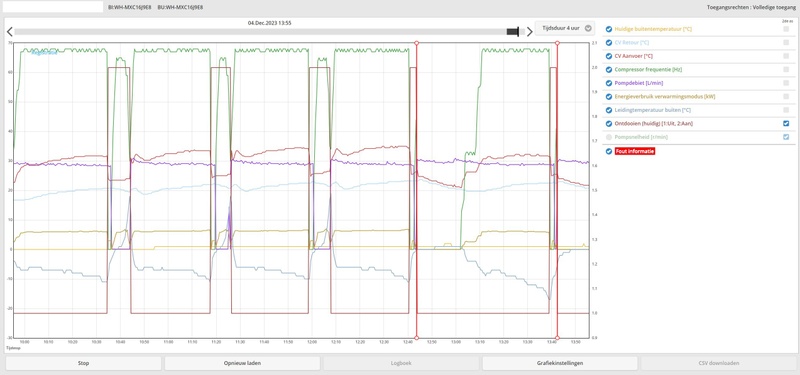The width and height of the screenshot is (800, 375).
Task: Toggle visibility check for Energieverbruik verwarmingsmodus
Action: coord(609,96)
